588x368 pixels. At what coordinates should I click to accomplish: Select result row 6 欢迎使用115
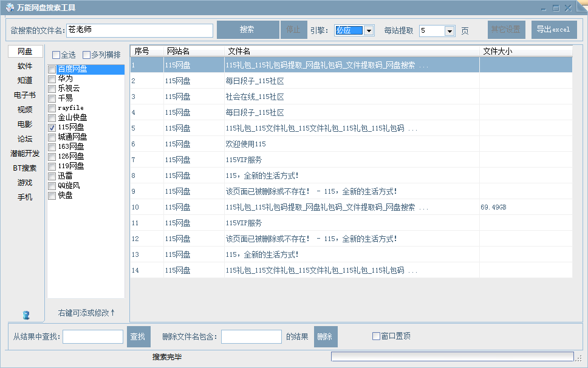pyautogui.click(x=351, y=144)
